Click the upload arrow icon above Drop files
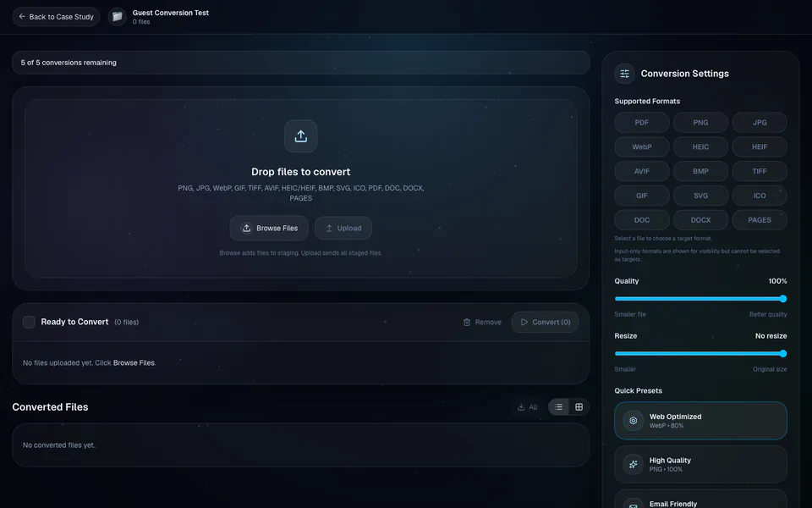The height and width of the screenshot is (508, 812). [301, 135]
